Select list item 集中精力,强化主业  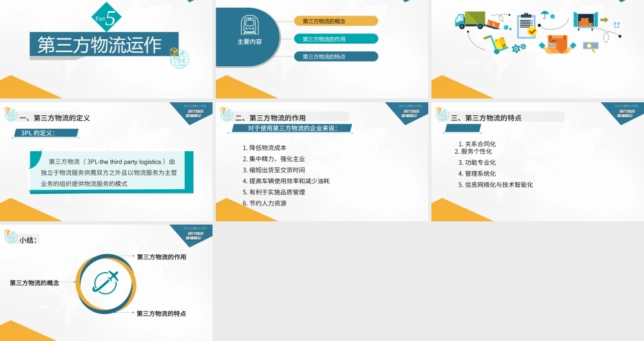273,159
